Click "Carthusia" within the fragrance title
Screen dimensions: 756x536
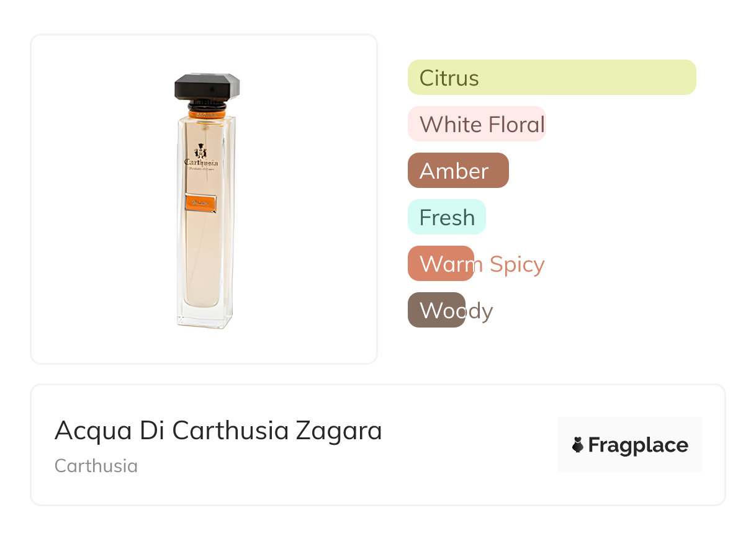point(230,431)
